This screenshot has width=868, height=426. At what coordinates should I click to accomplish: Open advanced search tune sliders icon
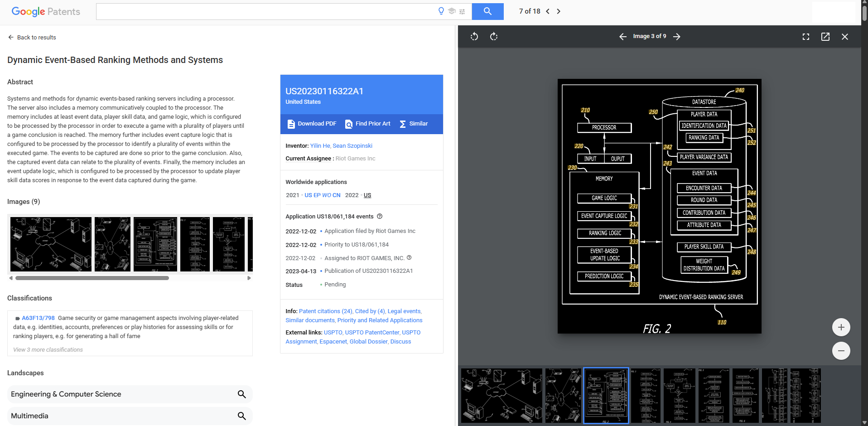[x=462, y=12]
